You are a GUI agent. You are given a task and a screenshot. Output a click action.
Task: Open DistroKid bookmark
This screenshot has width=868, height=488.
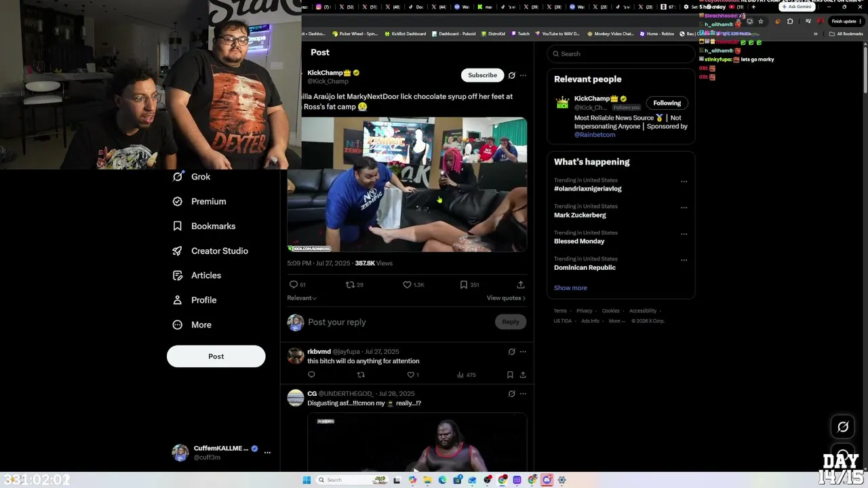493,34
